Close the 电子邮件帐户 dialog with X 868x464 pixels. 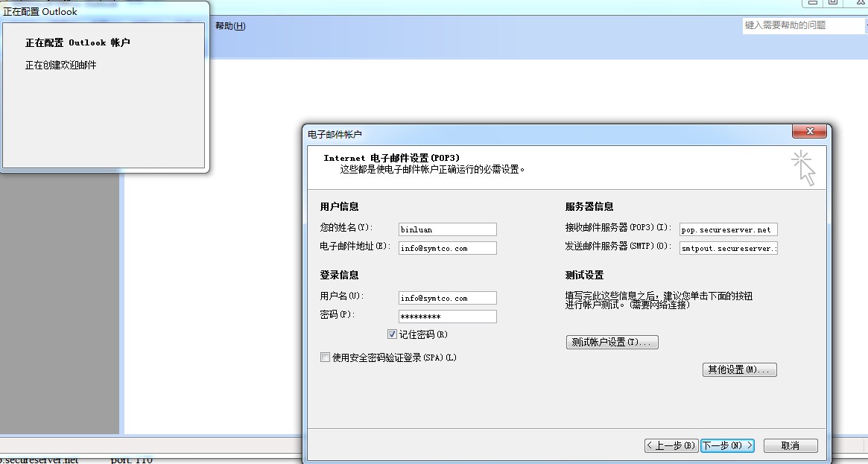coord(809,131)
